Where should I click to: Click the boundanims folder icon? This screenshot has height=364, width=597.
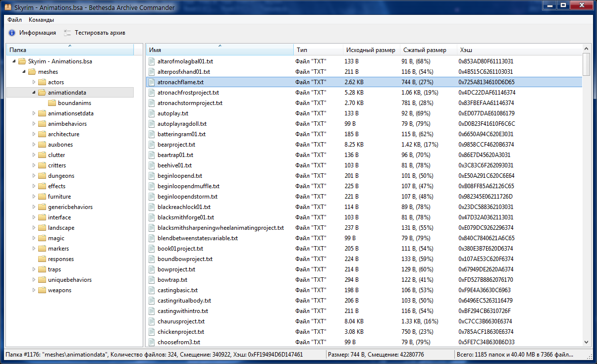point(52,103)
